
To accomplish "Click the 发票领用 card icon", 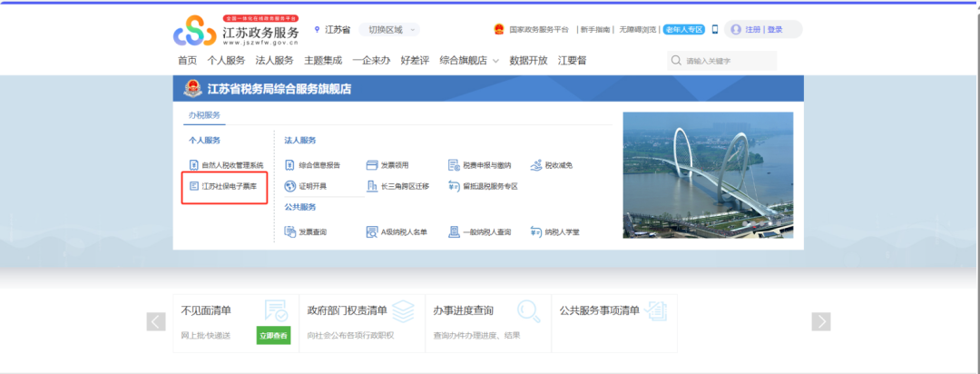I will (x=371, y=165).
